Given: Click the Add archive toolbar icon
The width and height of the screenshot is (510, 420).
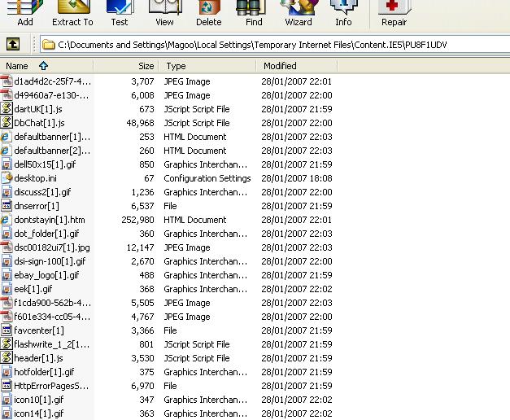Looking at the screenshot, I should (25, 11).
